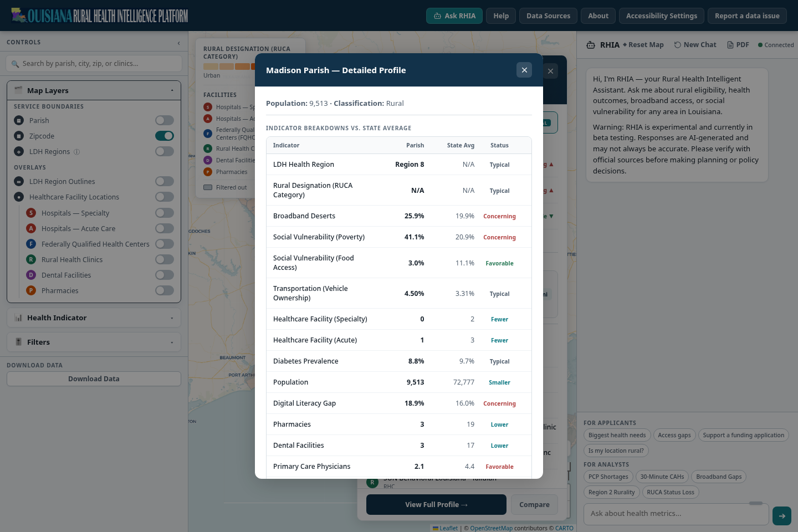798x532 pixels.
Task: Click the search magnifier icon in Controls
Action: pos(15,64)
